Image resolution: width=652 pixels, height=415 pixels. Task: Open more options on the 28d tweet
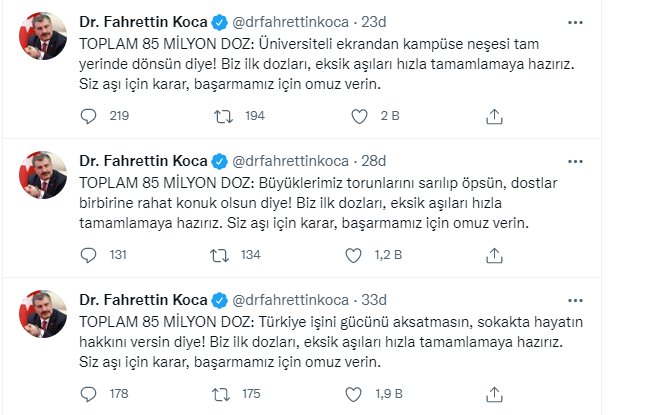point(575,161)
